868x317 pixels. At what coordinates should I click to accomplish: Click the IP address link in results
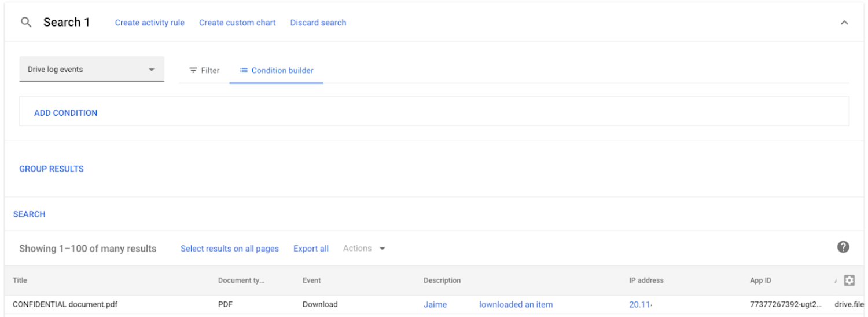639,304
